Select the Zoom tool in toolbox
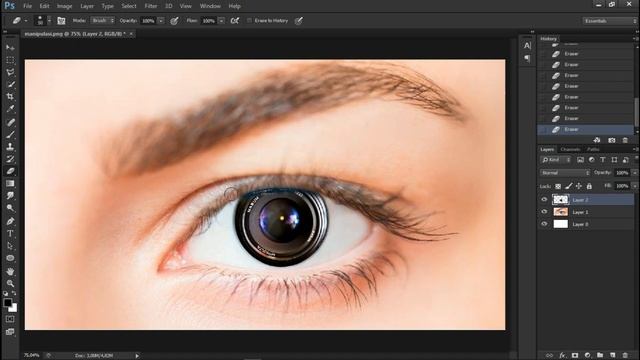This screenshot has width=640, height=360. coord(10,284)
